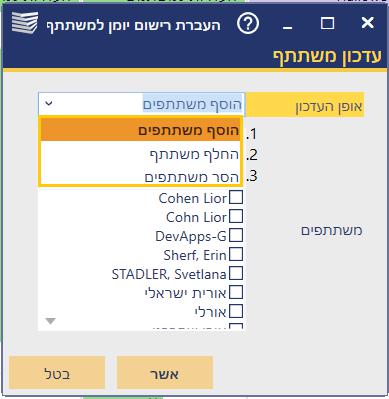Click the list's down scroll arrow
The width and height of the screenshot is (389, 399).
click(51, 321)
